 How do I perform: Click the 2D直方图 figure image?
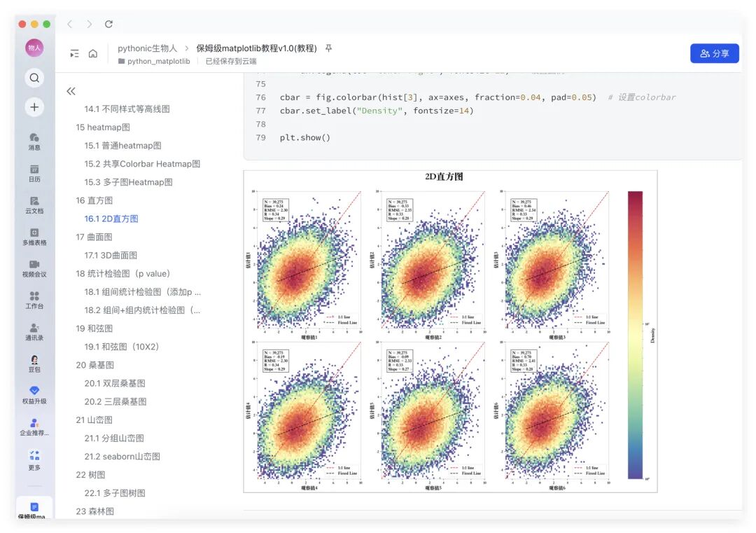(450, 331)
